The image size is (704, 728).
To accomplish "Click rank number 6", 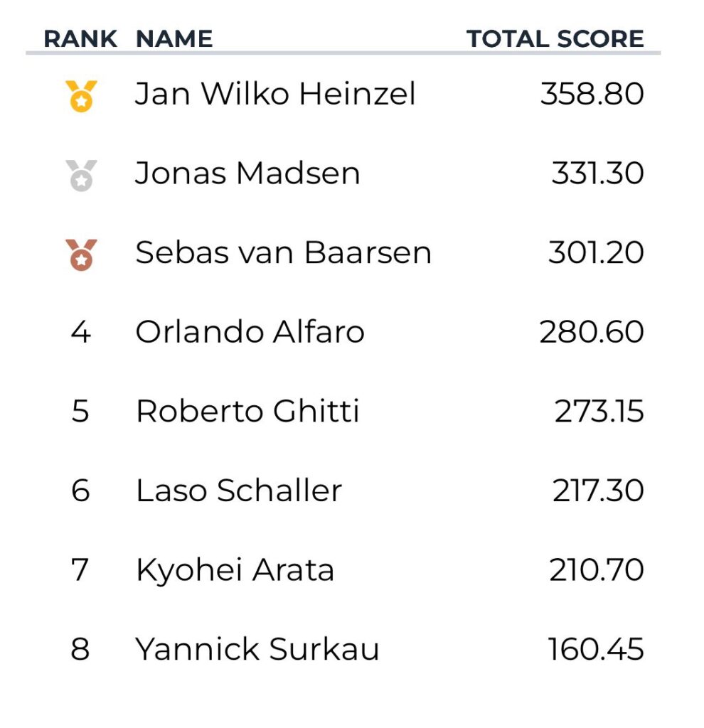I will coord(80,491).
